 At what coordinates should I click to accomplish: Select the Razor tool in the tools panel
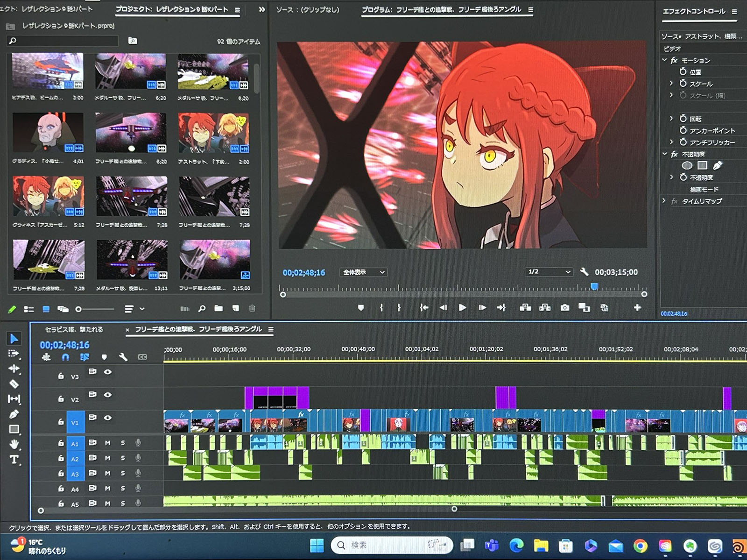14,384
